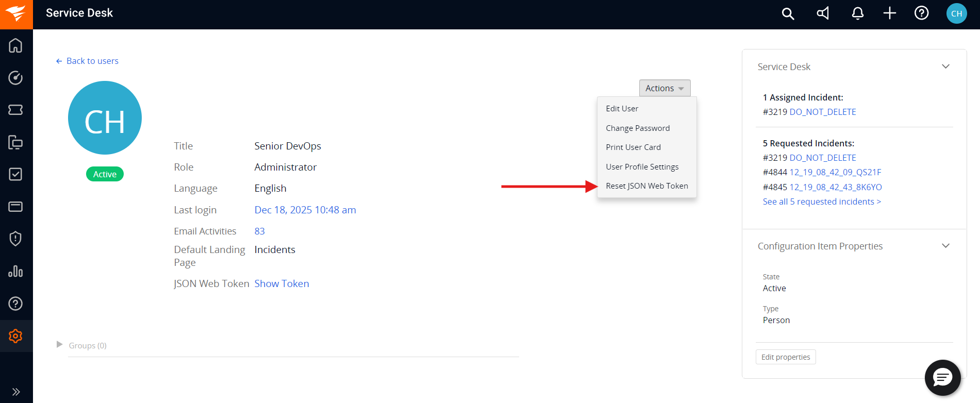Go back to users list

[87, 61]
